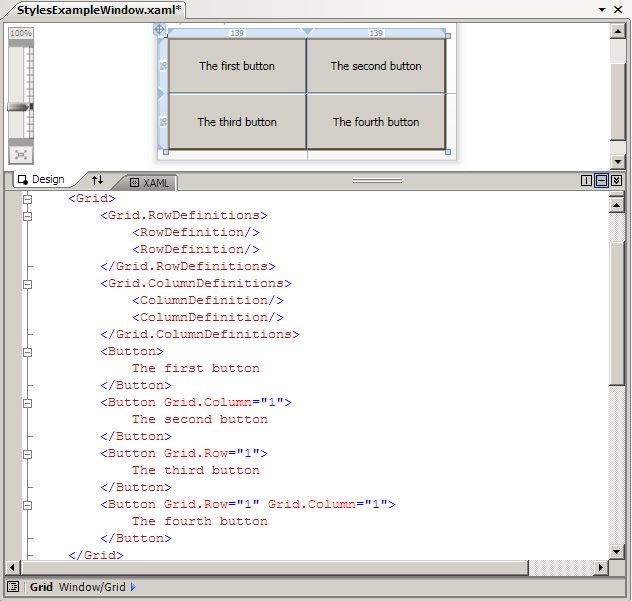Click the first <ColumnDefinition/> line
Viewport: 632px width, 601px height.
[208, 301]
